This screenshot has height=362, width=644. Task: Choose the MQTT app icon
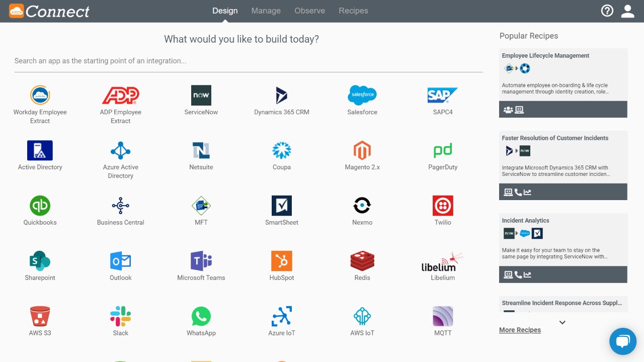coord(442,316)
